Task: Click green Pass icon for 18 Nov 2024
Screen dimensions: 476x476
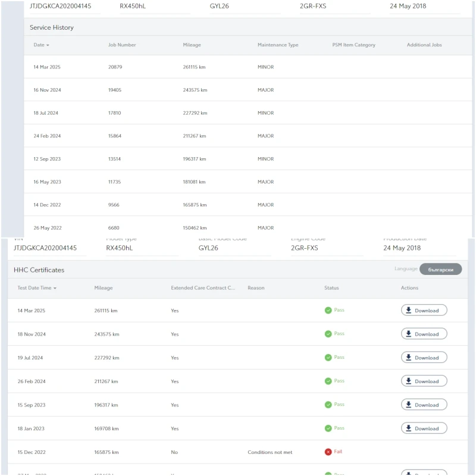Action: pyautogui.click(x=328, y=334)
